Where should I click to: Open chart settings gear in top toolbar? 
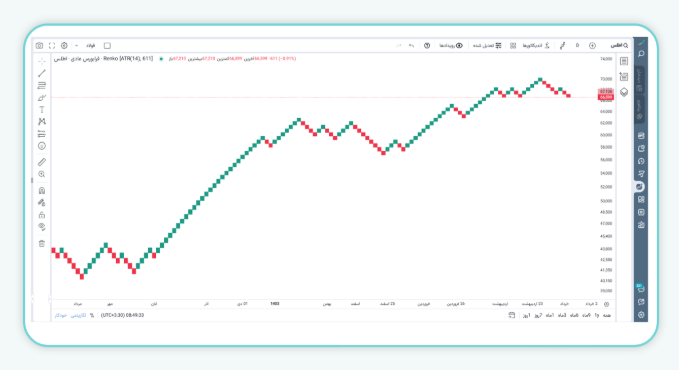click(x=64, y=45)
